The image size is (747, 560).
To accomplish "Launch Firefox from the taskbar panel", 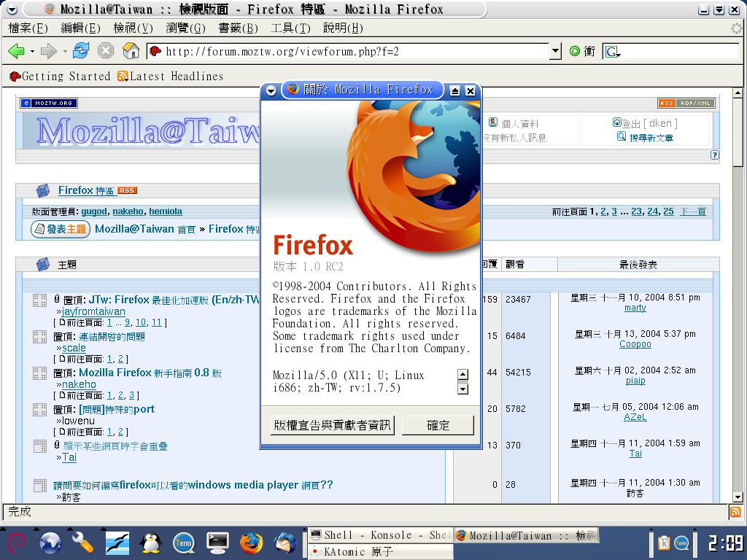I will [x=251, y=542].
